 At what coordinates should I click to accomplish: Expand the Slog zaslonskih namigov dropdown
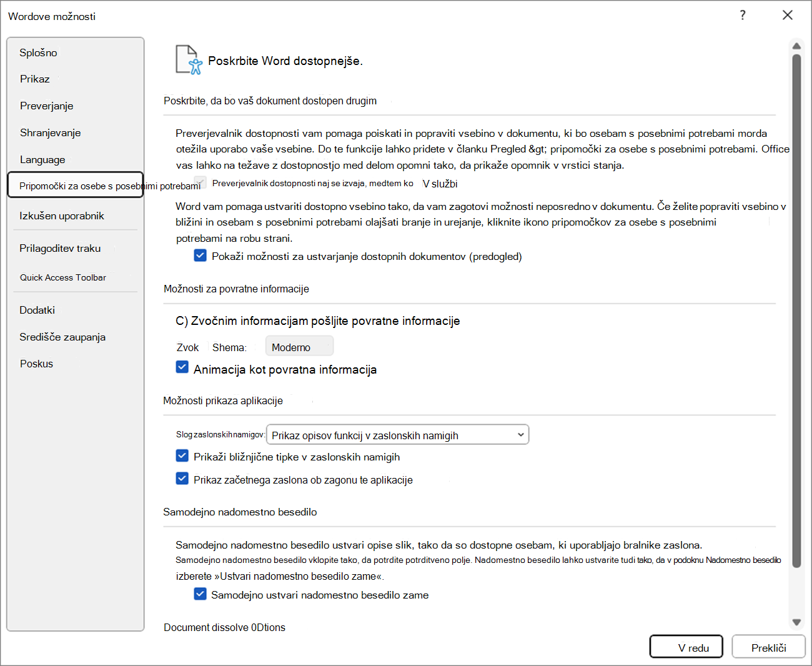[x=398, y=435]
